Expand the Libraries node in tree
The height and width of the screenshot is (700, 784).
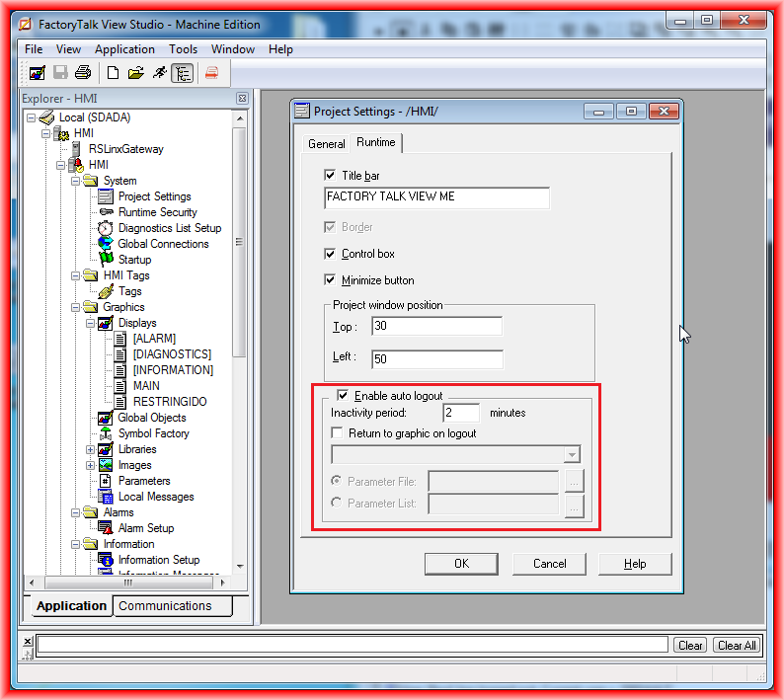pyautogui.click(x=91, y=449)
